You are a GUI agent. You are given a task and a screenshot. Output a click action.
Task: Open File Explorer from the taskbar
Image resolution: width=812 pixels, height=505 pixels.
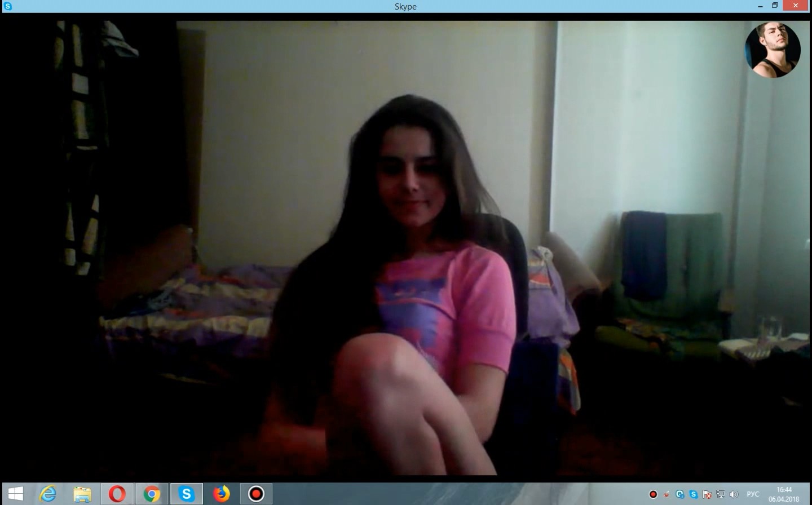(82, 494)
